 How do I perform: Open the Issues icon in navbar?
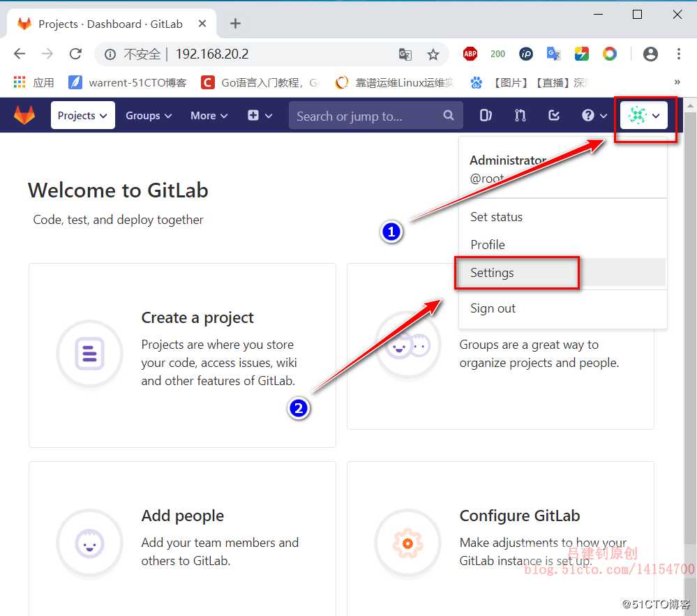[486, 116]
